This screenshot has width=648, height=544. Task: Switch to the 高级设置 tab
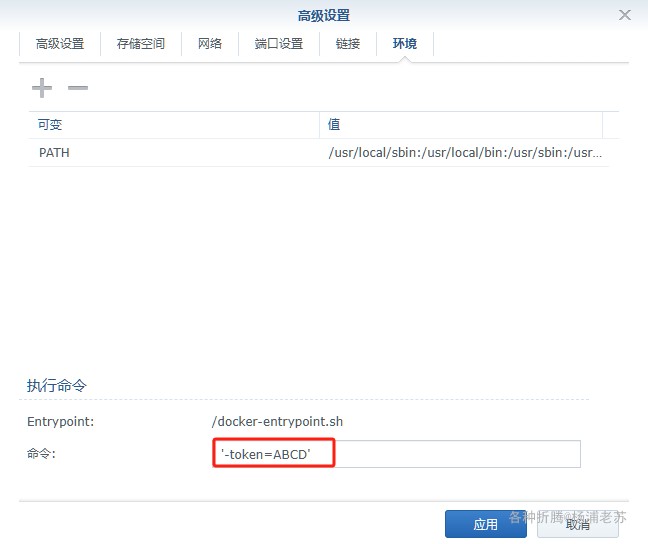(x=60, y=44)
